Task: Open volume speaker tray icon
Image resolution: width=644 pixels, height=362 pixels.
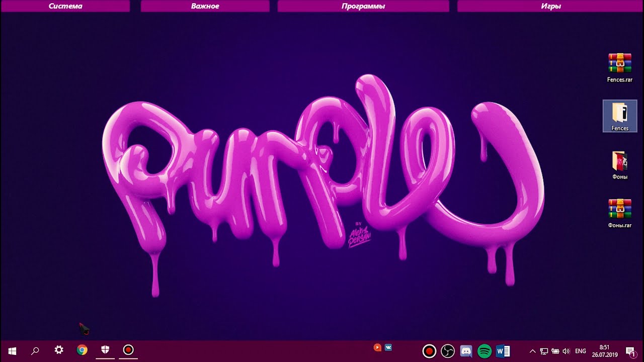Action: click(566, 351)
